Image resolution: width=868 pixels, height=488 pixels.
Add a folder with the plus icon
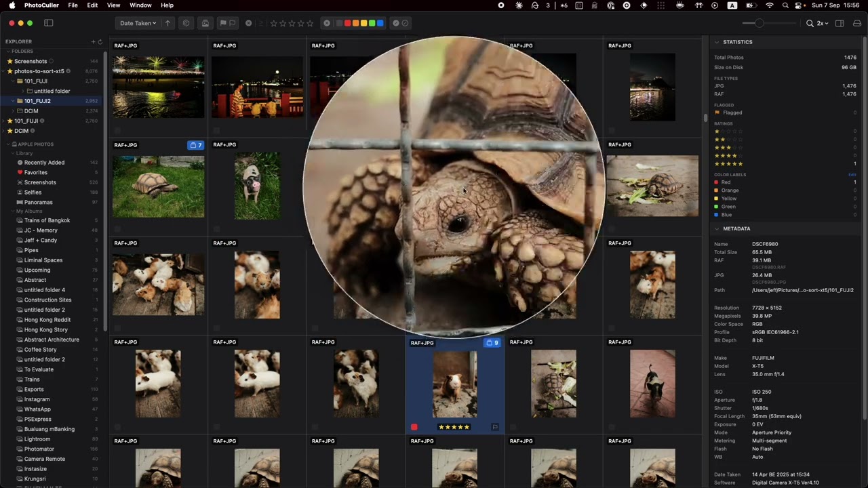[93, 42]
